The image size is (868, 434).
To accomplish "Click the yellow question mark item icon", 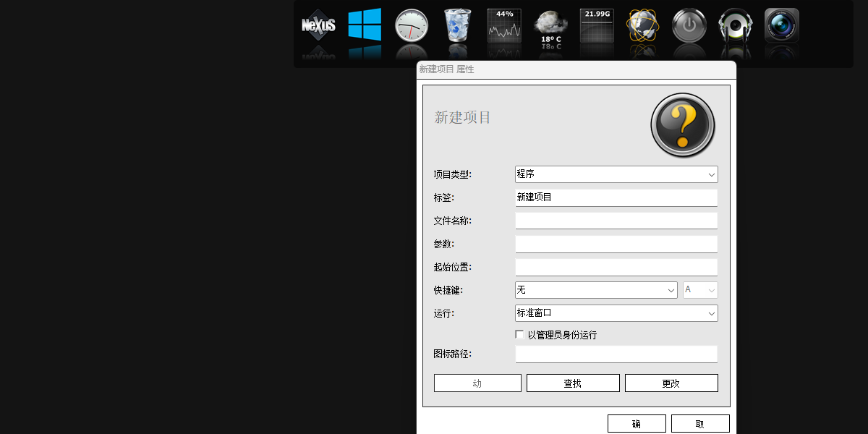I will click(683, 125).
